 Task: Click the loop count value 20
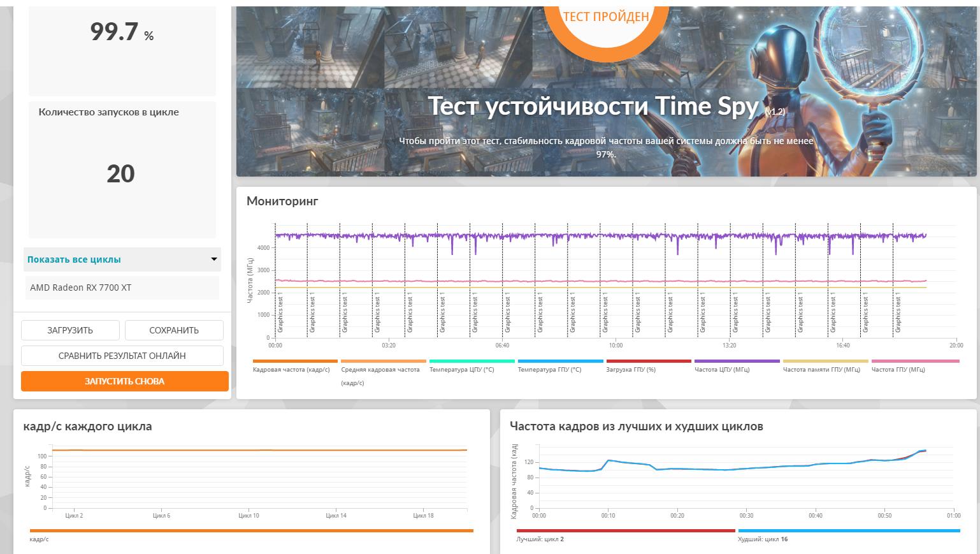coord(120,174)
